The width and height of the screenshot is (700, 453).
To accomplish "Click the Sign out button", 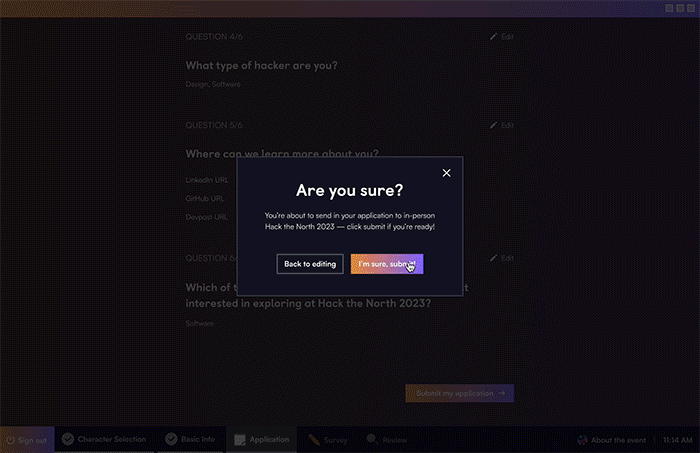I will (x=27, y=440).
